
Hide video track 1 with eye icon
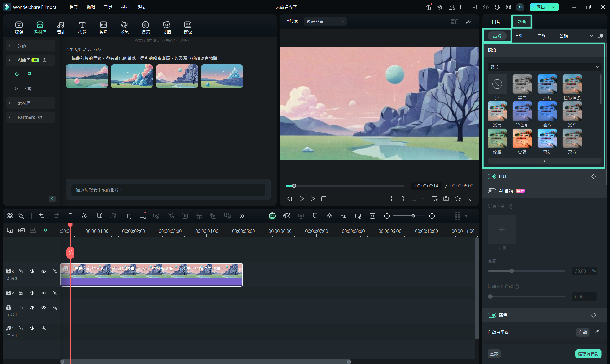pos(43,308)
